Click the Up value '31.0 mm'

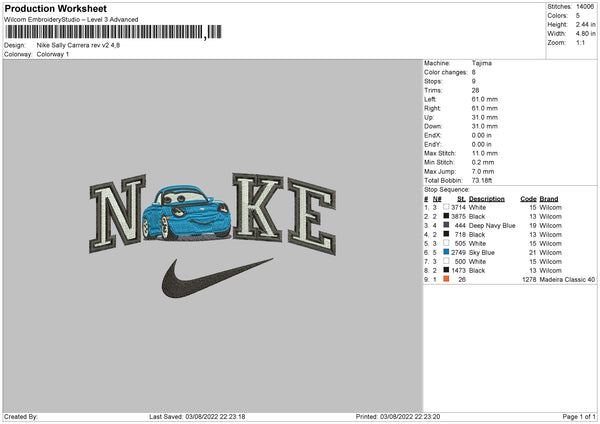coord(484,117)
